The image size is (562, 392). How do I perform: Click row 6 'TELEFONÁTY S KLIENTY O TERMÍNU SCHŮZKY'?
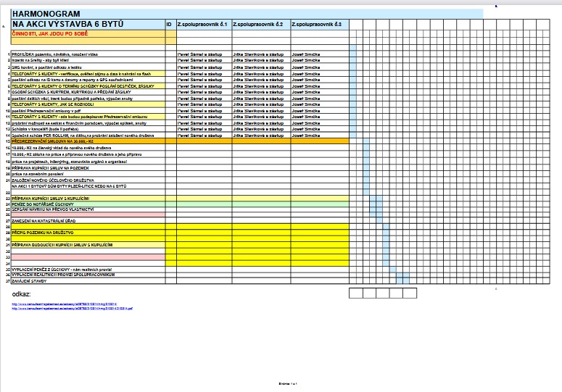(x=88, y=86)
